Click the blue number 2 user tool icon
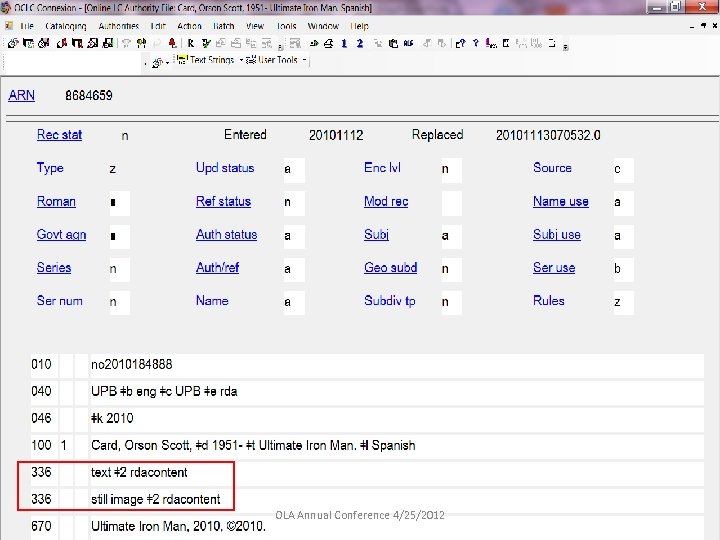This screenshot has height=540, width=720. tap(360, 43)
